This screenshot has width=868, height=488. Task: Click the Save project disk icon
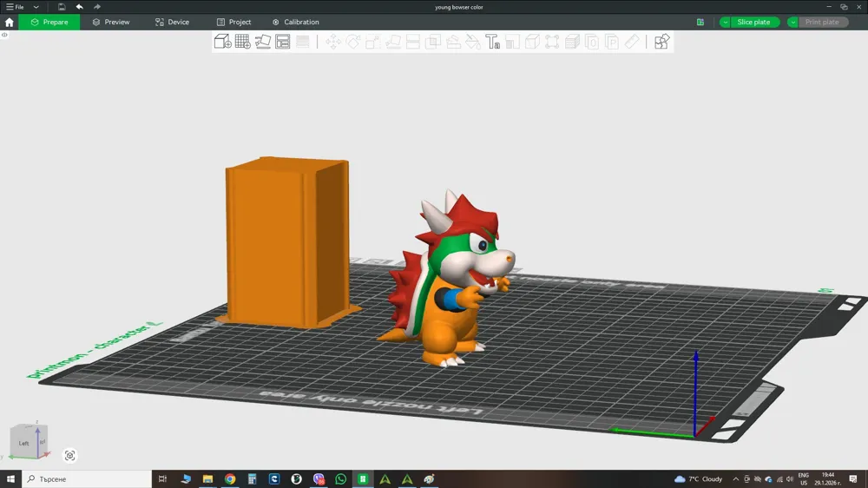[x=62, y=7]
